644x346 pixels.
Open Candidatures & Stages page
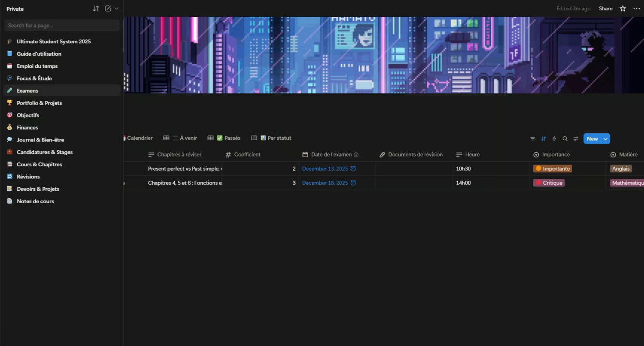coord(62,152)
